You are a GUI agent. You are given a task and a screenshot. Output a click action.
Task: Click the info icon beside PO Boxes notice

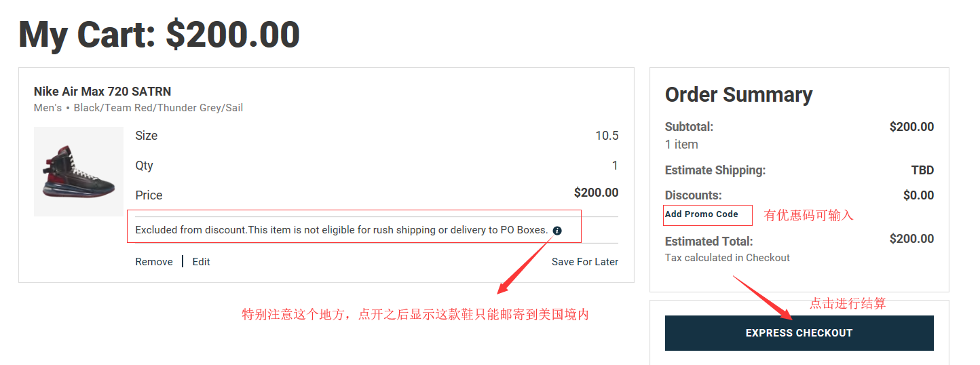pyautogui.click(x=557, y=231)
